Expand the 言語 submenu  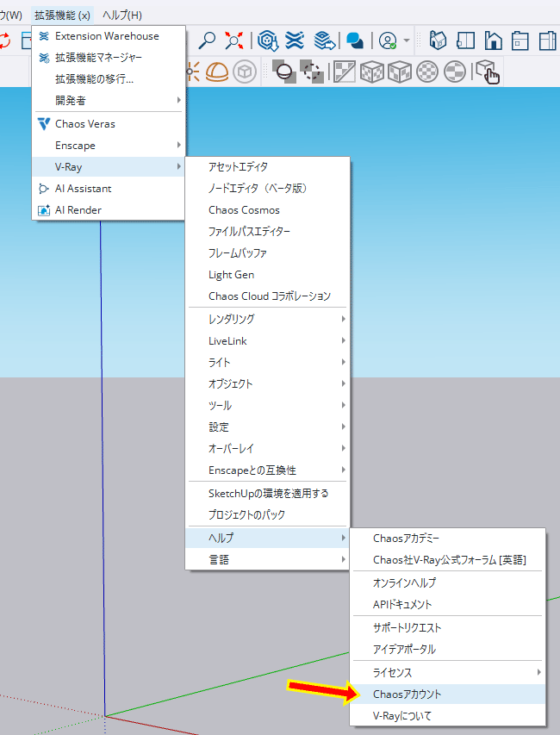point(268,560)
